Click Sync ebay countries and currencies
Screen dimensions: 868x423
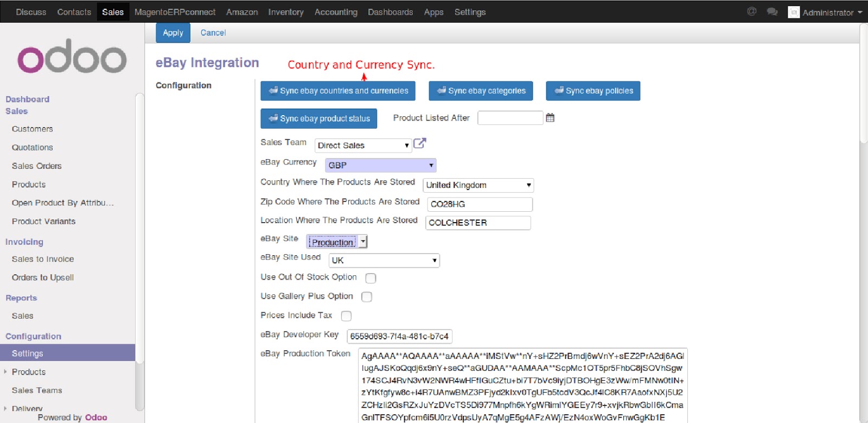tap(338, 91)
